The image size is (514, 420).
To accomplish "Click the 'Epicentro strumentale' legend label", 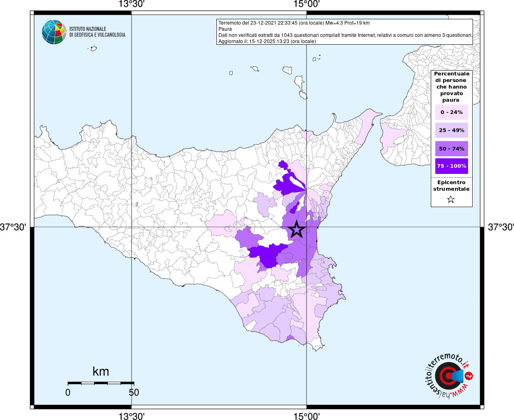I will click(x=451, y=186).
